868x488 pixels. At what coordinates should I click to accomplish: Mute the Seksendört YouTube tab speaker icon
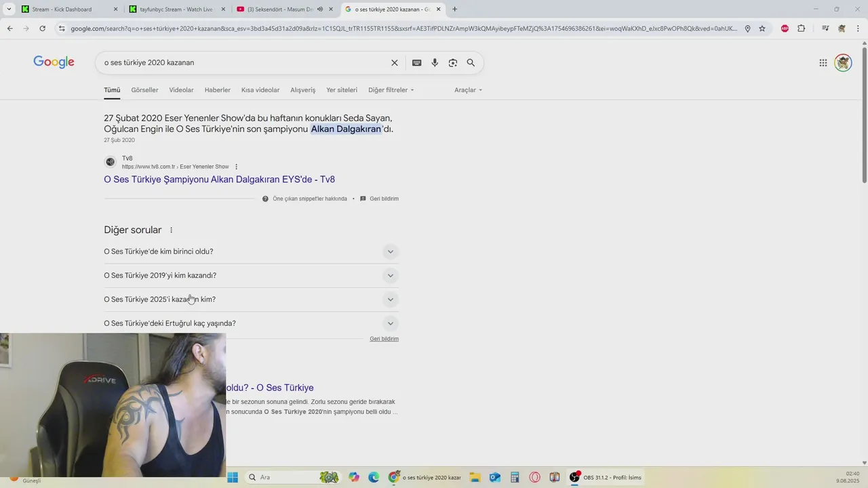pos(320,9)
